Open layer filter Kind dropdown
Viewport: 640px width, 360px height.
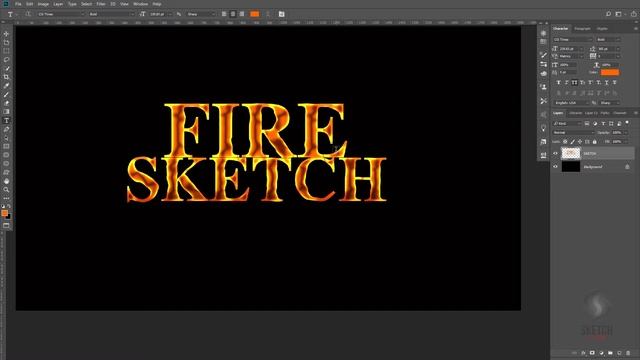tap(567, 123)
